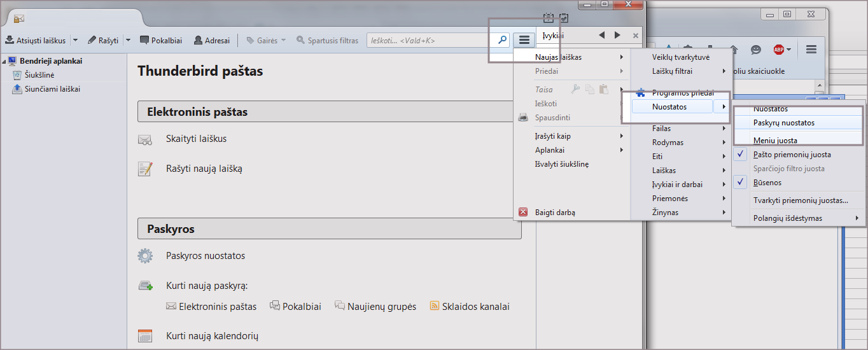Select Paskyrų nuostatos in the submenu
Image resolution: width=868 pixels, height=350 pixels.
tap(783, 123)
